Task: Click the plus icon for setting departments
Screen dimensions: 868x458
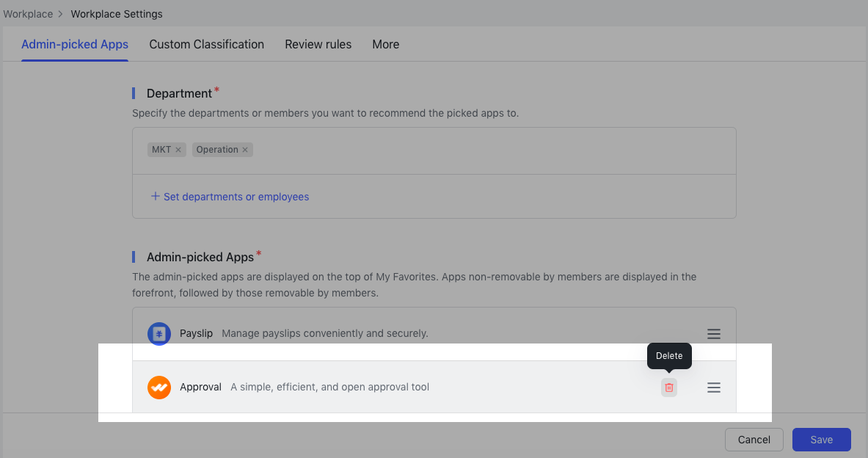Action: tap(155, 196)
